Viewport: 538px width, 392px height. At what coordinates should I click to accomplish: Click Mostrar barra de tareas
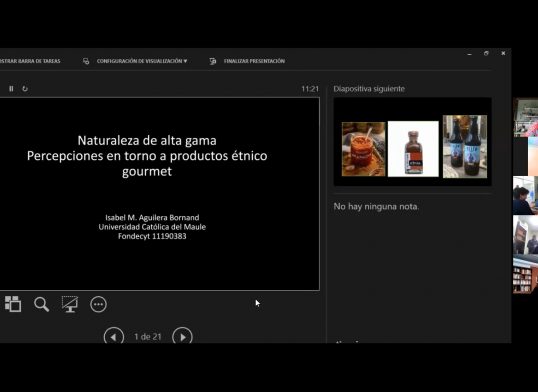click(30, 61)
